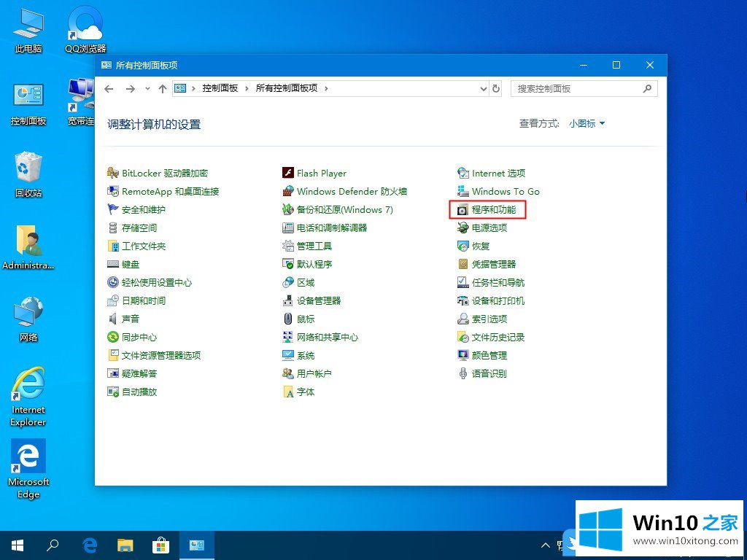The width and height of the screenshot is (747, 560).
Task: Select the 回收站 desktop icon
Action: [x=28, y=174]
